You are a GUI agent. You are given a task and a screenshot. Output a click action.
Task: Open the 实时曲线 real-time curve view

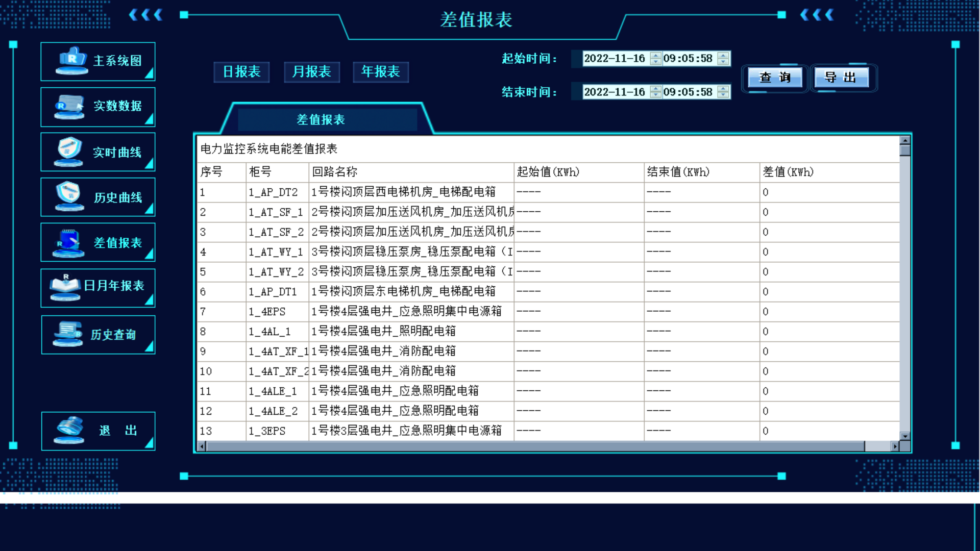pos(97,152)
